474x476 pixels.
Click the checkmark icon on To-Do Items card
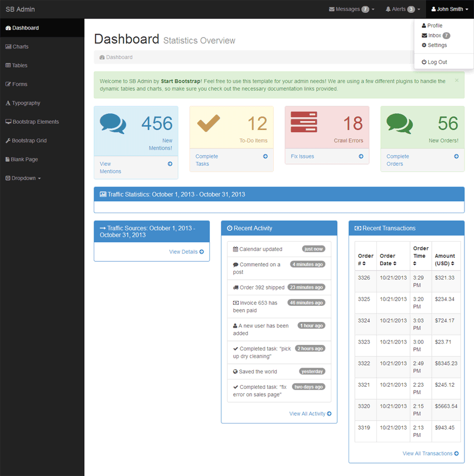(208, 123)
